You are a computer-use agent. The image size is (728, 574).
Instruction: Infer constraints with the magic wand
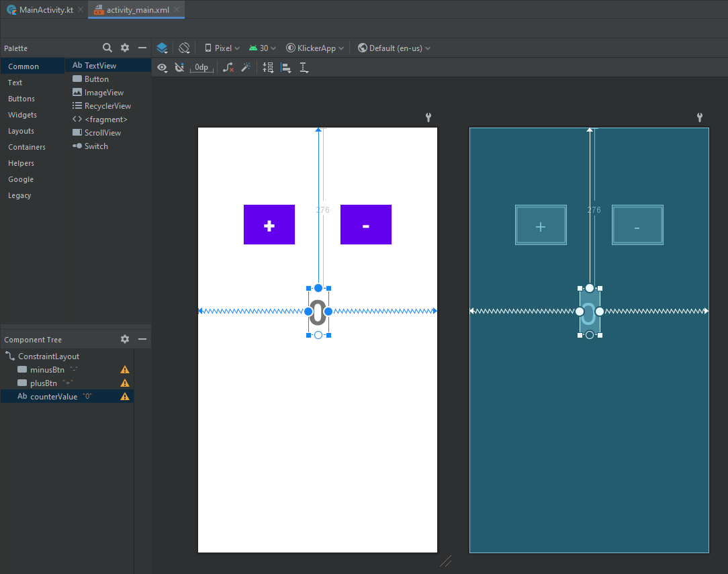coord(246,68)
